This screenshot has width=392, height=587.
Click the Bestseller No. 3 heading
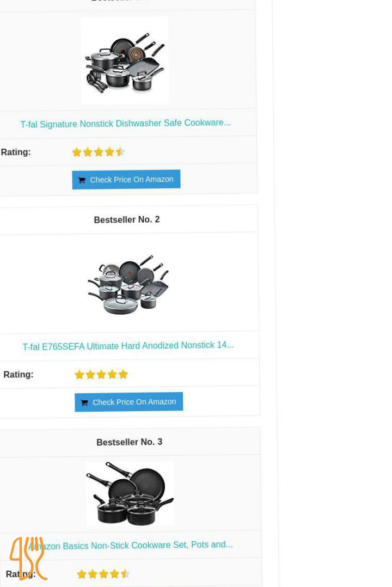pyautogui.click(x=129, y=442)
